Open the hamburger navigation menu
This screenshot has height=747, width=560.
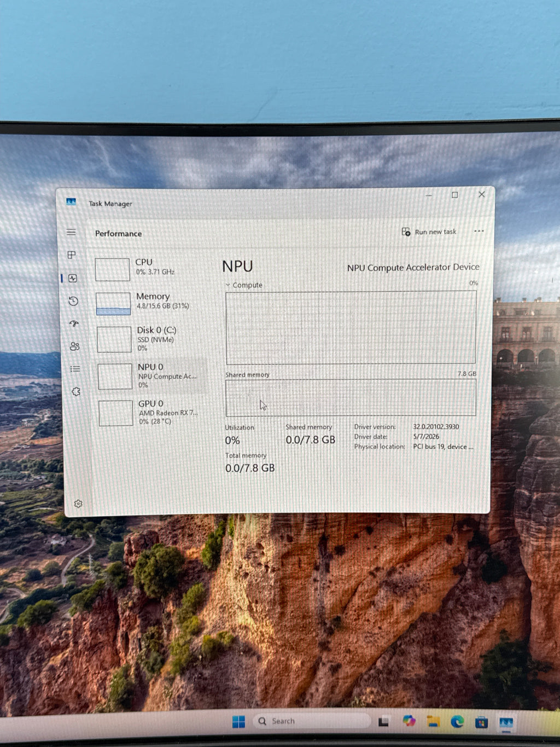[71, 232]
